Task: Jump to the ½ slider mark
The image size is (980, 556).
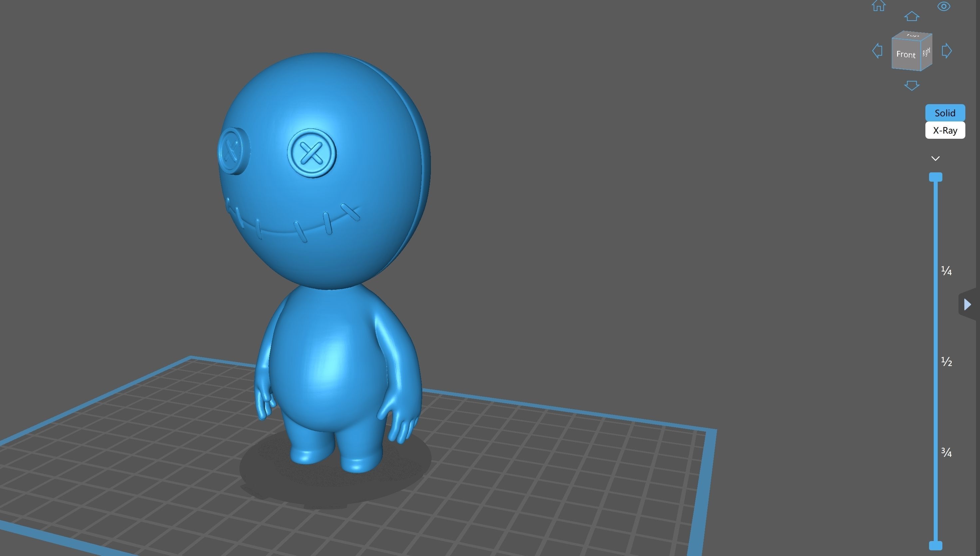Action: coord(946,361)
